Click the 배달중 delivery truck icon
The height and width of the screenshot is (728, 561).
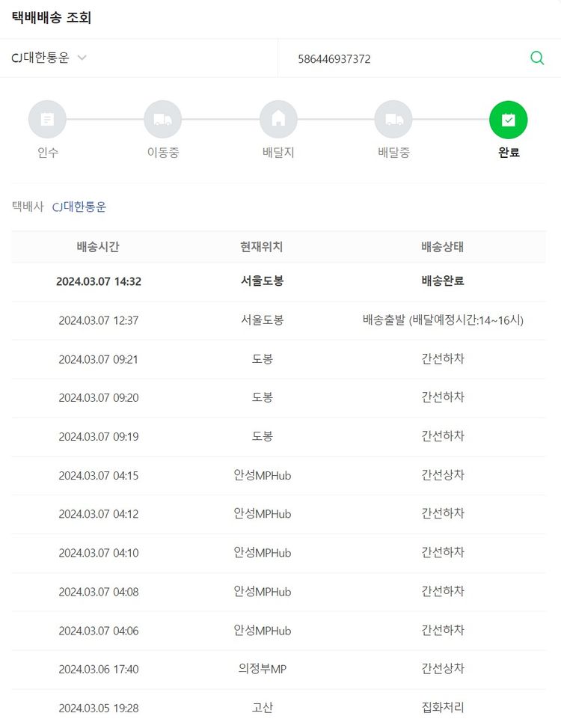pyautogui.click(x=393, y=120)
